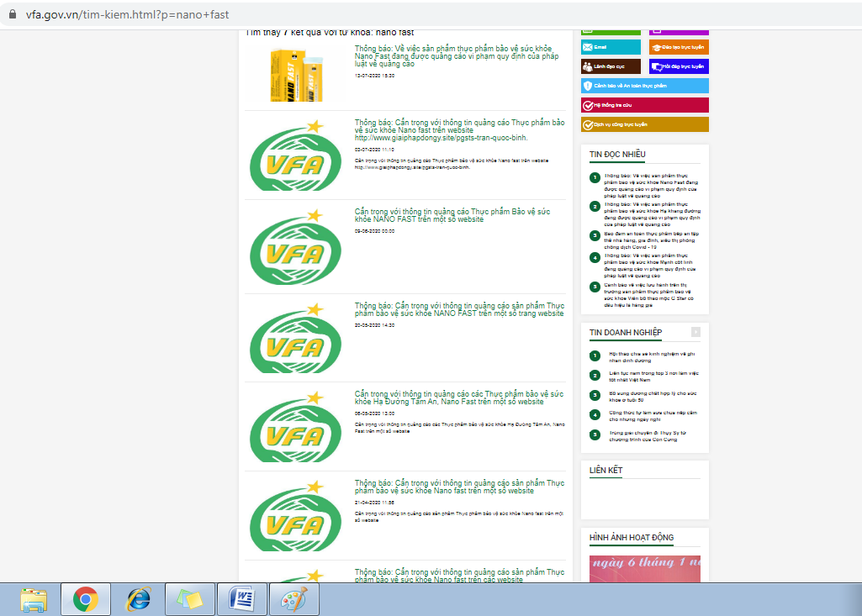Open headline about Hạ Đường Tâm An
Screen dimensions: 862x616
click(x=459, y=398)
